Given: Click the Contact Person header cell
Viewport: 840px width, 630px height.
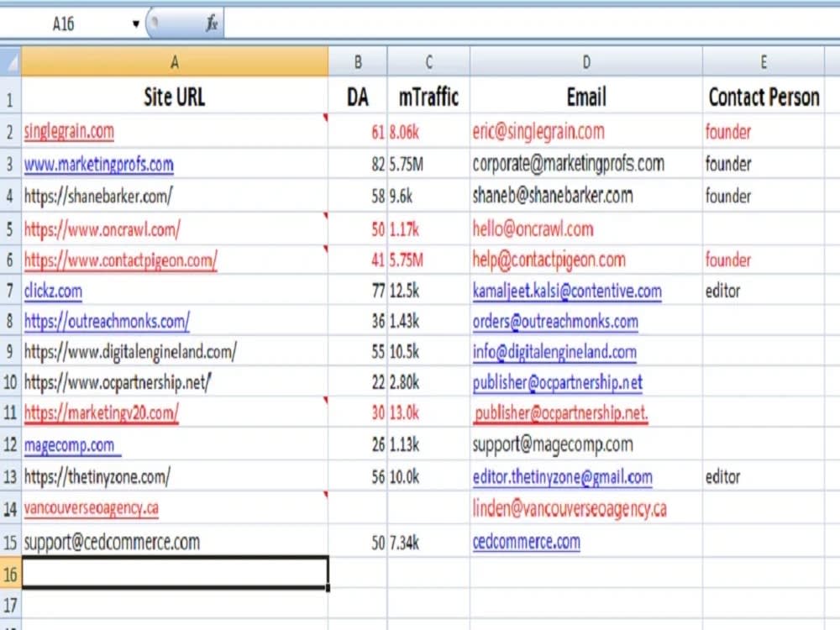Looking at the screenshot, I should (x=764, y=97).
